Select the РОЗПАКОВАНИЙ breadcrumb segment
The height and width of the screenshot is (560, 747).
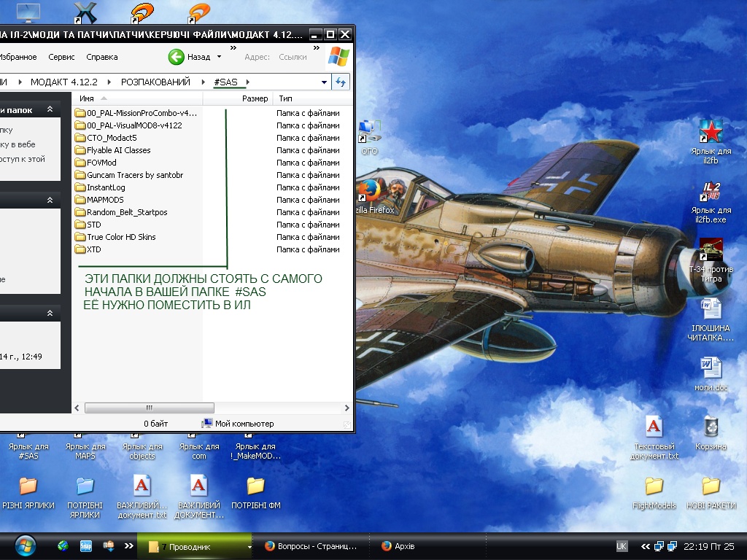click(155, 82)
